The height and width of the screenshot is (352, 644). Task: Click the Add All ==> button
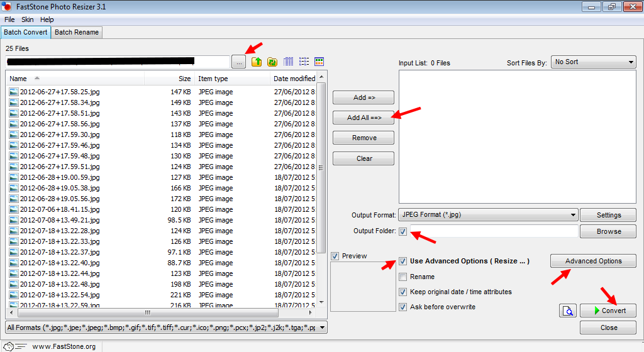pyautogui.click(x=364, y=118)
